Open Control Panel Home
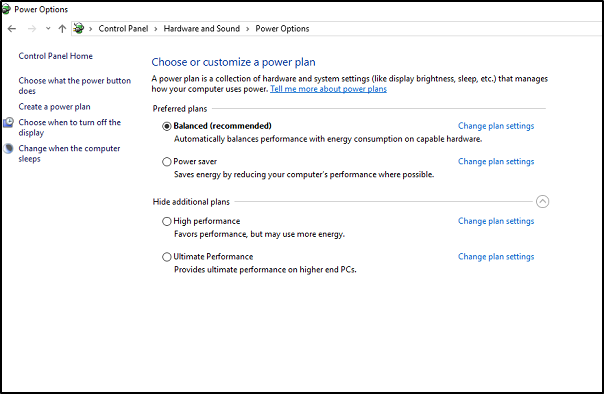 [x=55, y=56]
